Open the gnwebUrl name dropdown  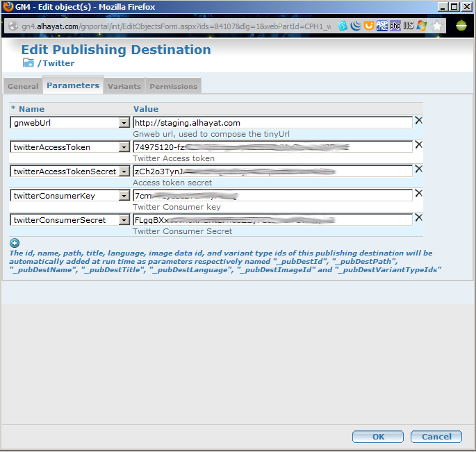pyautogui.click(x=124, y=123)
